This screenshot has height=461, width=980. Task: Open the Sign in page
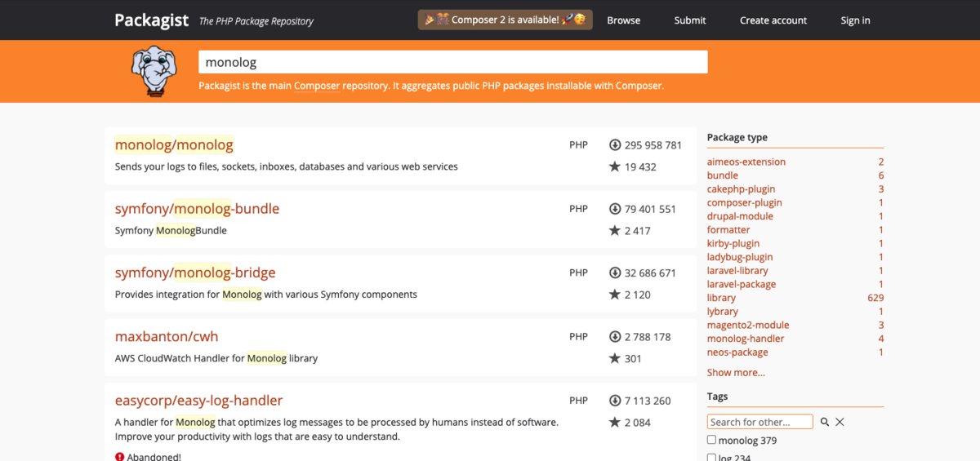point(855,20)
